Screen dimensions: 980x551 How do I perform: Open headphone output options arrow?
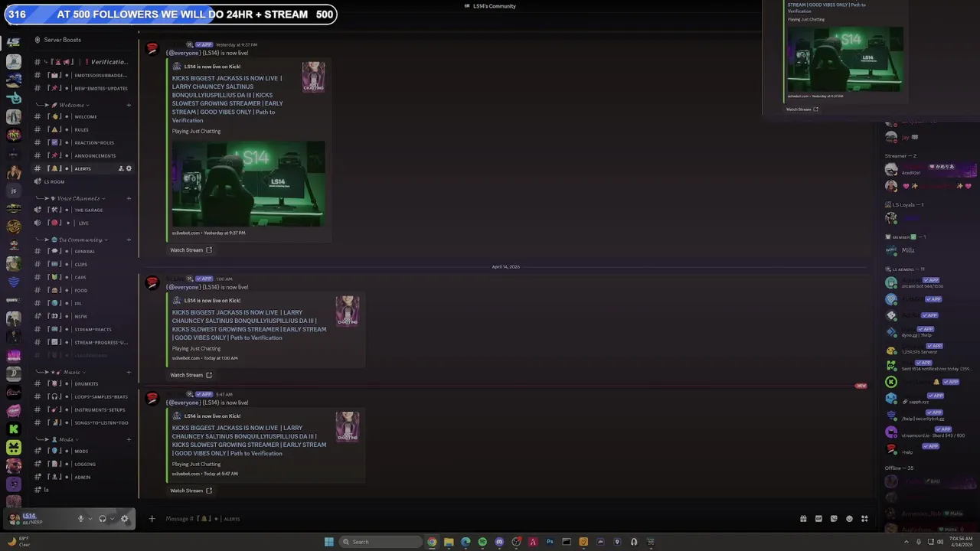pos(112,519)
